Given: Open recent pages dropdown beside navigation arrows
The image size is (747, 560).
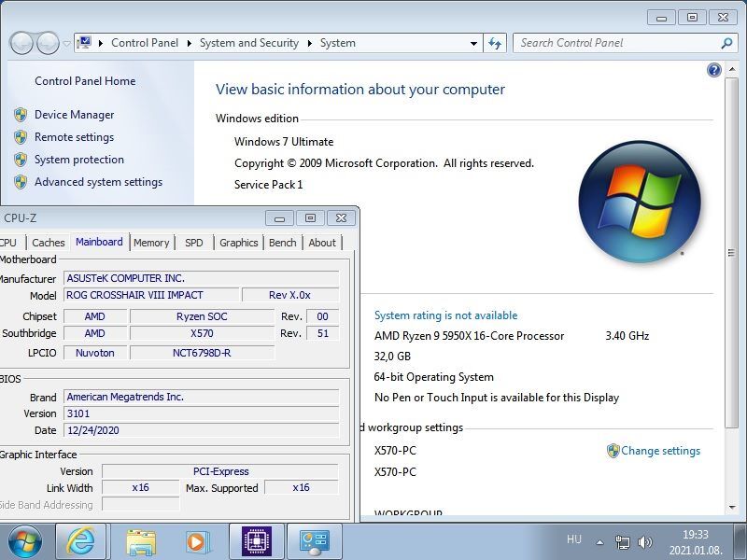Looking at the screenshot, I should click(66, 43).
